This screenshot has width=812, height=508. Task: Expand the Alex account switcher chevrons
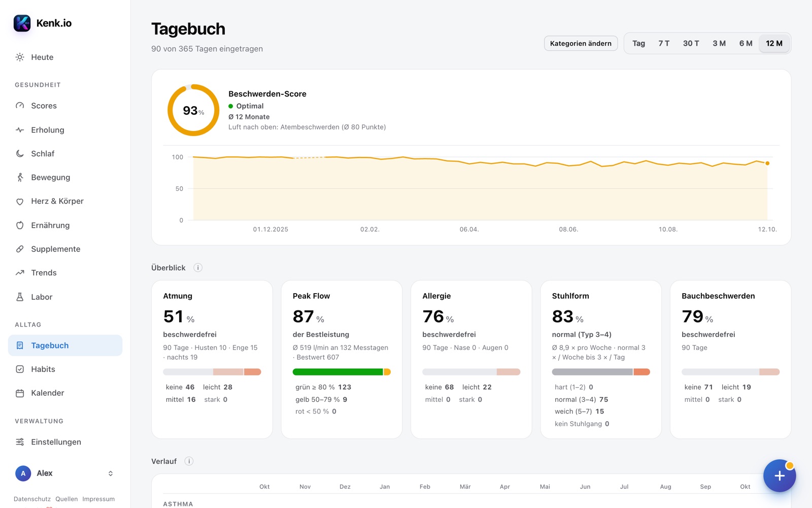click(x=111, y=473)
